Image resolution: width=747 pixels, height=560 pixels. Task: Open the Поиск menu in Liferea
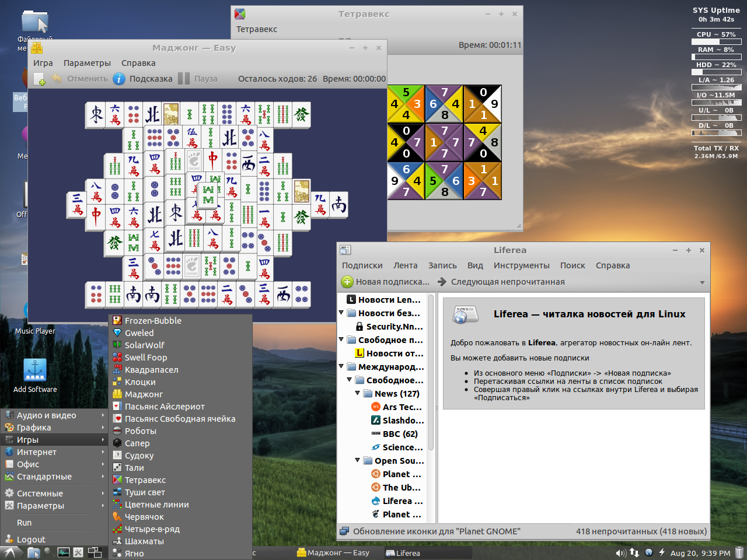(573, 265)
